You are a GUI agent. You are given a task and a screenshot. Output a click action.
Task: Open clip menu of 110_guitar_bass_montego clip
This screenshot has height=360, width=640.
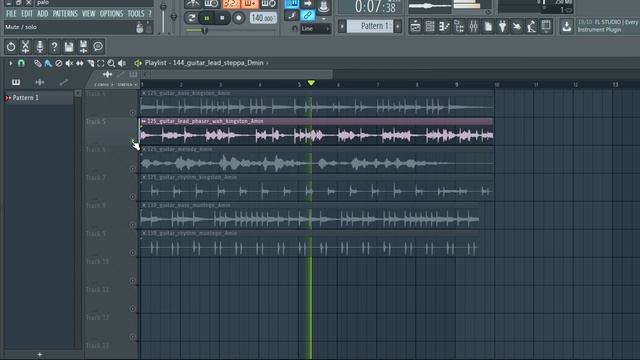[x=144, y=205]
